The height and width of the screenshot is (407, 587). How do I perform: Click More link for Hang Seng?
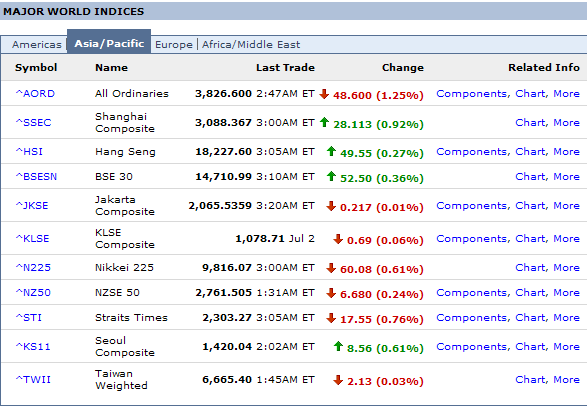click(566, 152)
